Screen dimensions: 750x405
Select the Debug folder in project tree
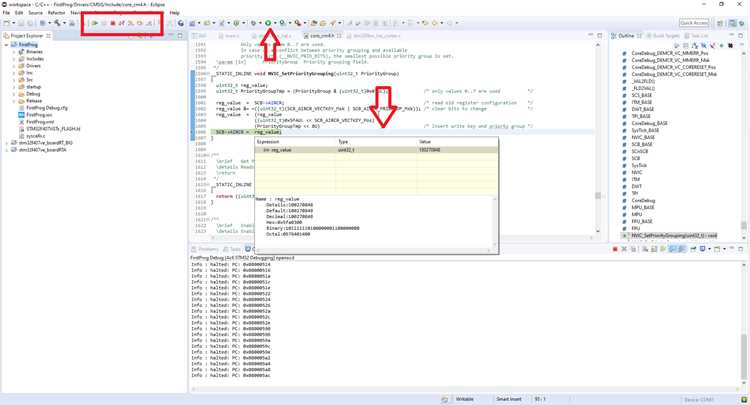33,94
